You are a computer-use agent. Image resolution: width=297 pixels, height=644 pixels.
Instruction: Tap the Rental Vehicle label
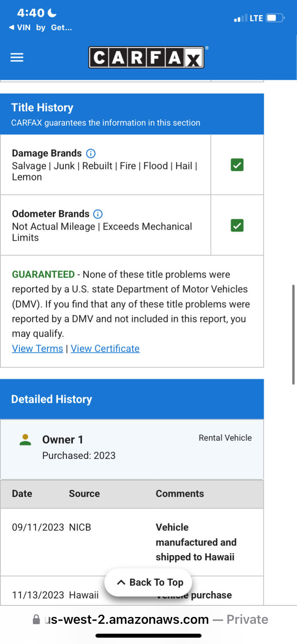click(x=225, y=438)
